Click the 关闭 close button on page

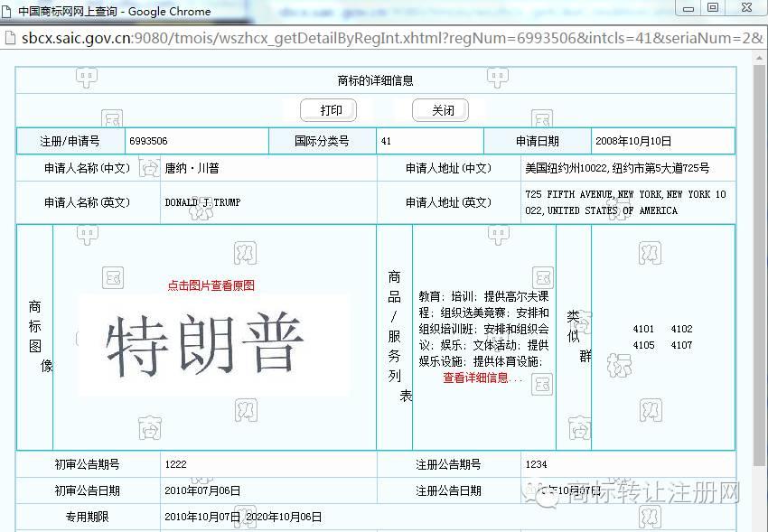442,110
